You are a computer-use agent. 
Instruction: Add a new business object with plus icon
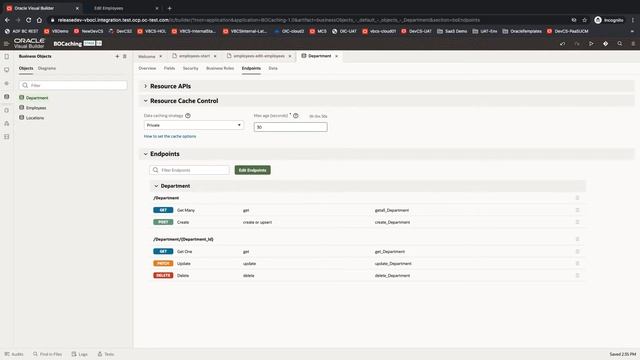point(117,56)
